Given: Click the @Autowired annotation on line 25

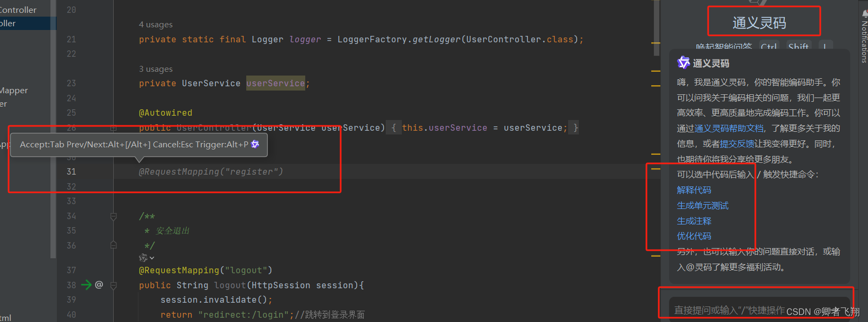Looking at the screenshot, I should pos(165,113).
